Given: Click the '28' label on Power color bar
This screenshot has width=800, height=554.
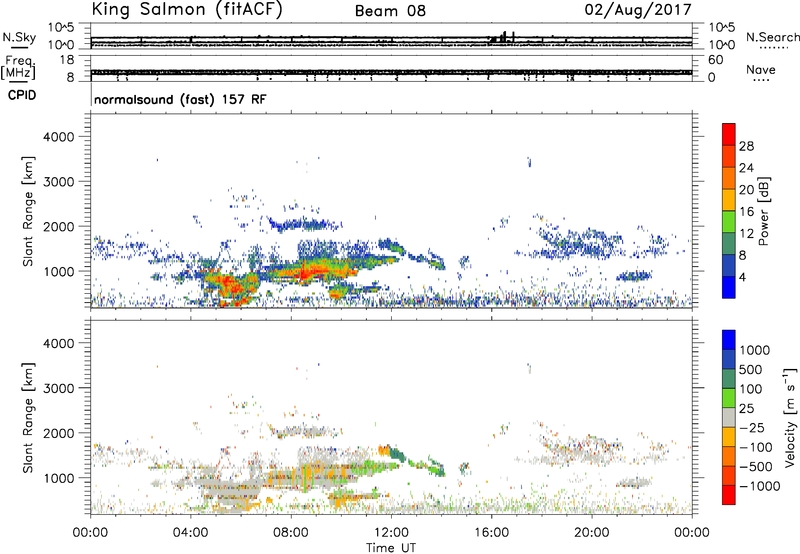Looking at the screenshot, I should (746, 146).
